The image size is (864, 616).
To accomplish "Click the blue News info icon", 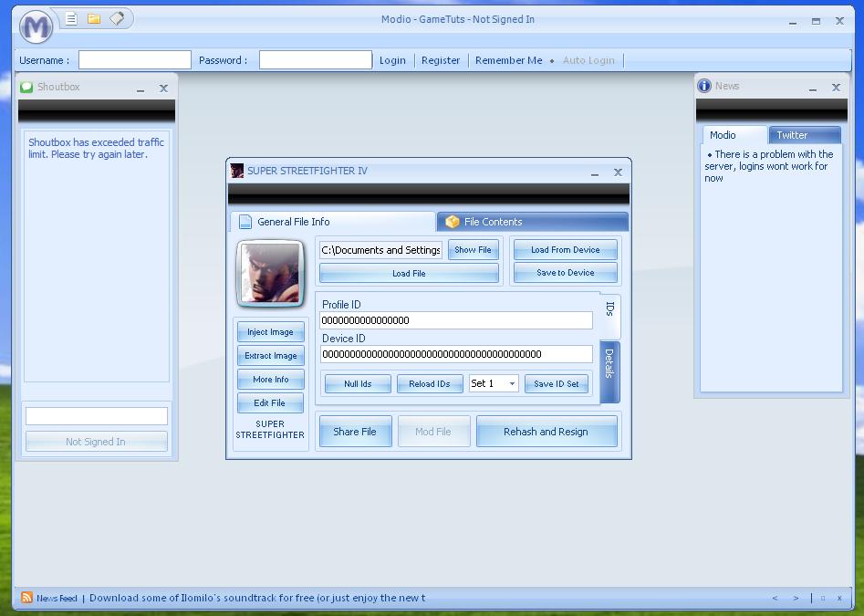I will 704,86.
